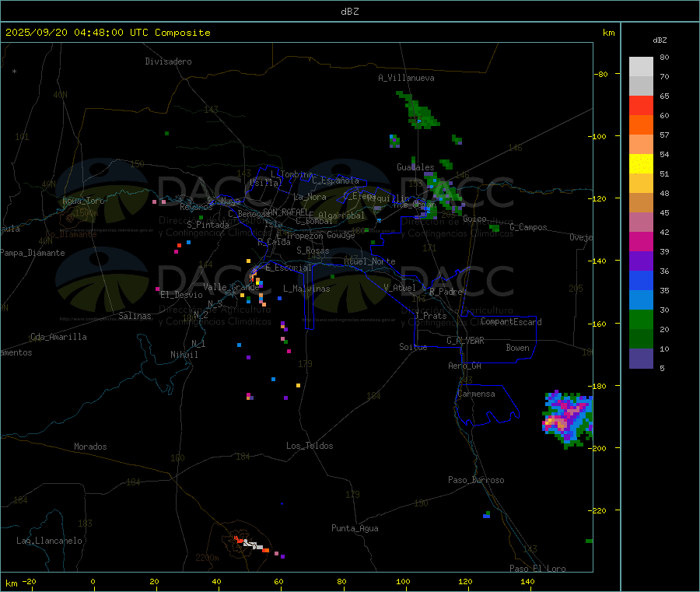Click the Los_Toldos location label
The width and height of the screenshot is (700, 592).
click(310, 446)
